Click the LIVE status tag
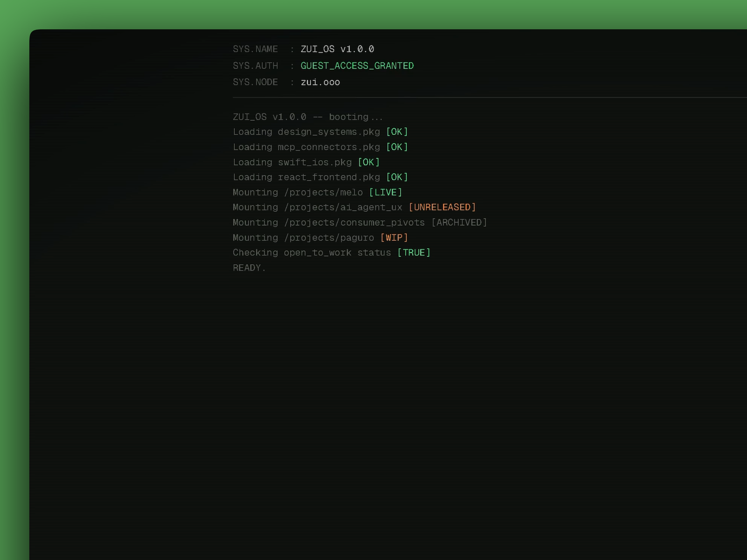747x560 pixels. [385, 192]
